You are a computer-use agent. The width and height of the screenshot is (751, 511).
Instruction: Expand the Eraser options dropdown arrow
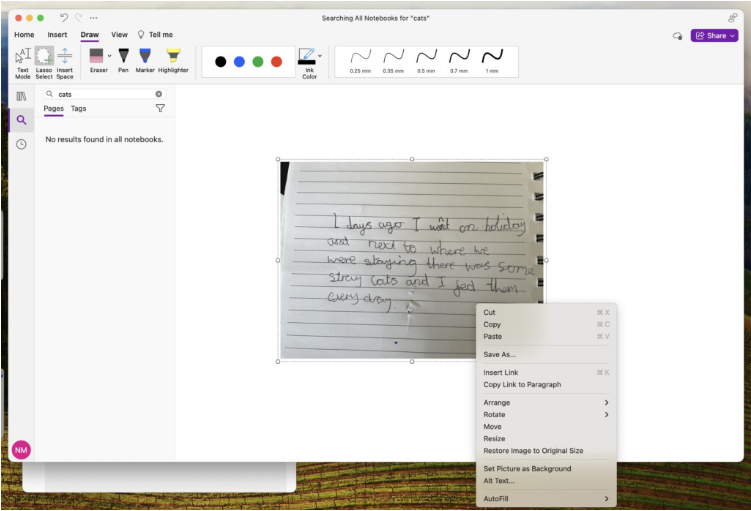(x=109, y=56)
